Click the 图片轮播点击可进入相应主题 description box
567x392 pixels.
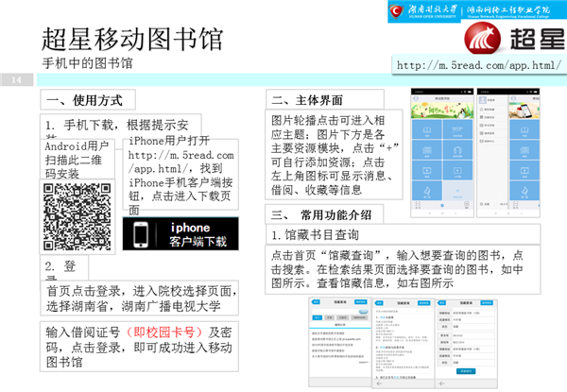[334, 155]
